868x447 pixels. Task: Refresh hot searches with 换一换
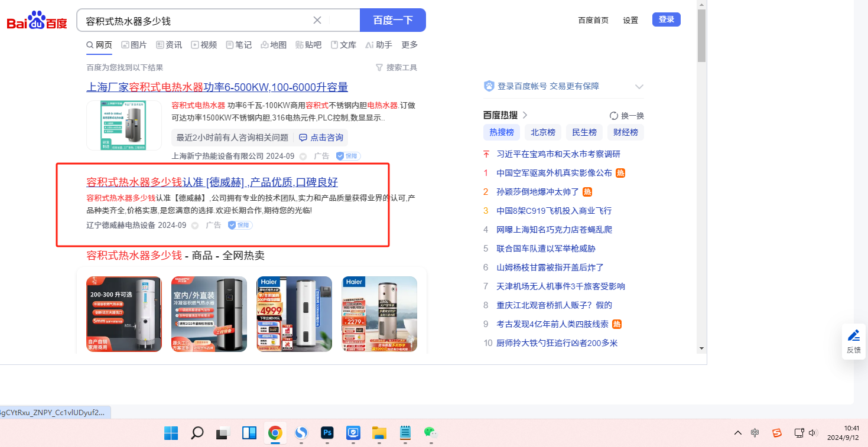[626, 116]
